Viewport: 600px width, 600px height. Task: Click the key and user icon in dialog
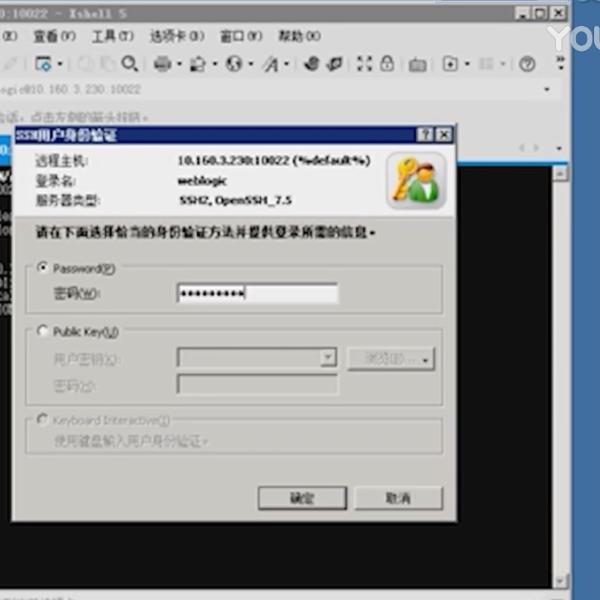(415, 180)
